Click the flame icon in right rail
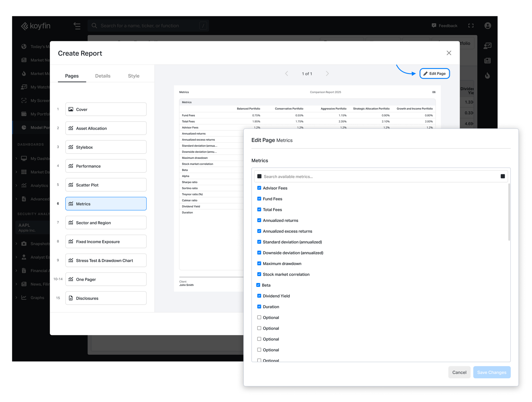The height and width of the screenshot is (402, 532). (487, 76)
